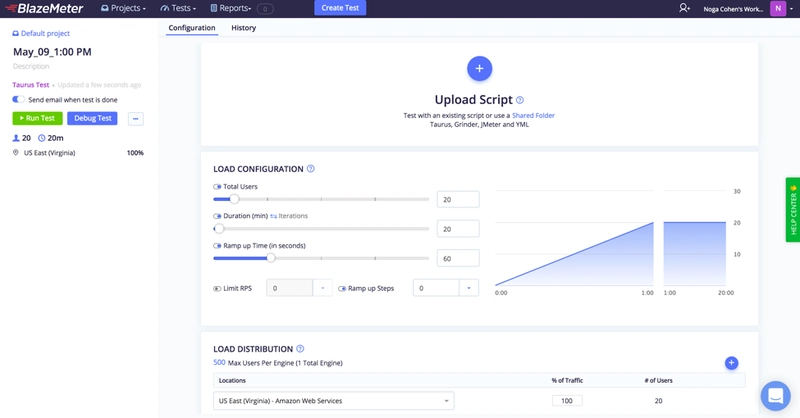Click the Ramp up Steps value field
This screenshot has width=800, height=418.
pyautogui.click(x=436, y=288)
